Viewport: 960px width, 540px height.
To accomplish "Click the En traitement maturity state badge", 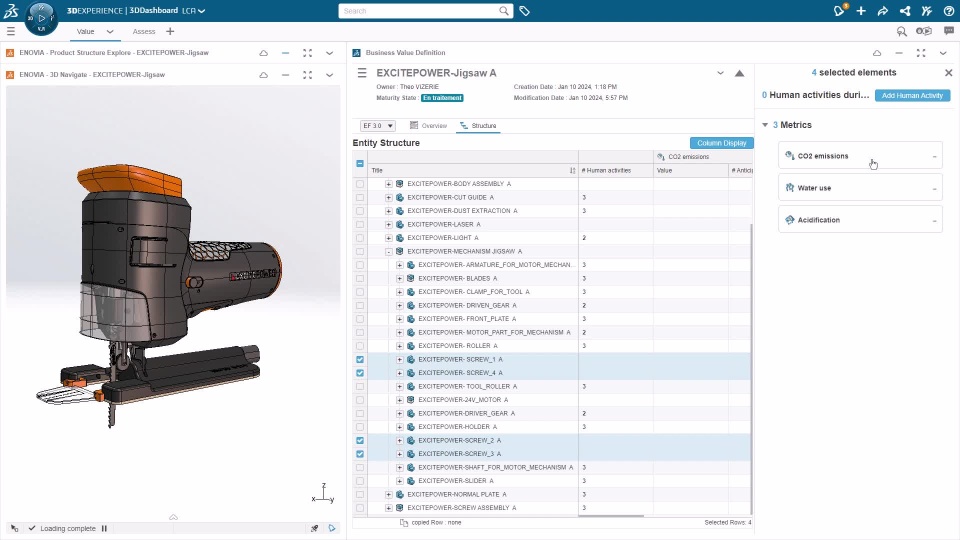I will coord(442,98).
